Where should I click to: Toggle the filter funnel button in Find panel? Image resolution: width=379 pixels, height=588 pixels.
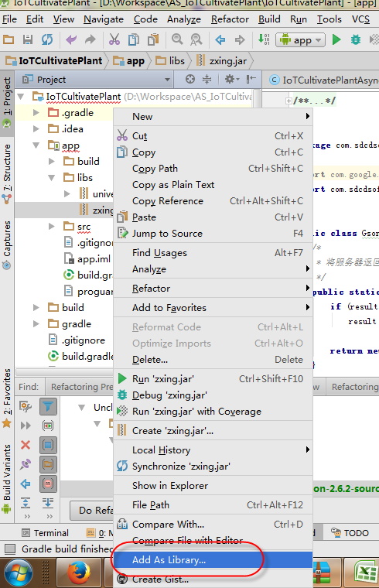48,406
